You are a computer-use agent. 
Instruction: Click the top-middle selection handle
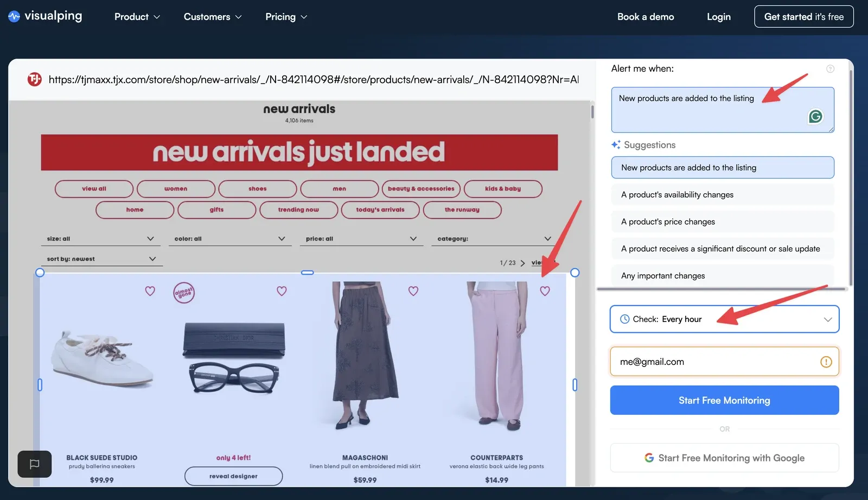pos(308,273)
